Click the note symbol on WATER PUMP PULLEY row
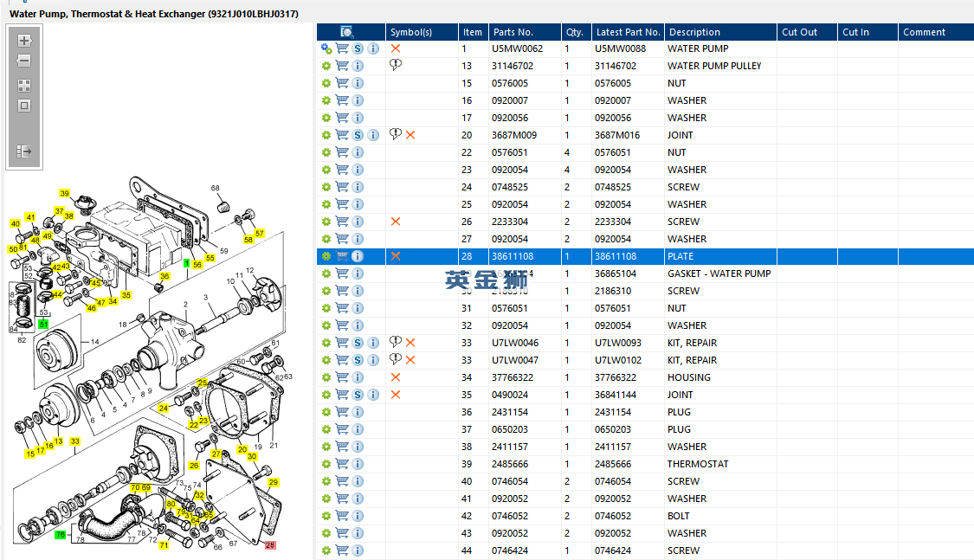The image size is (974, 560). pos(395,65)
